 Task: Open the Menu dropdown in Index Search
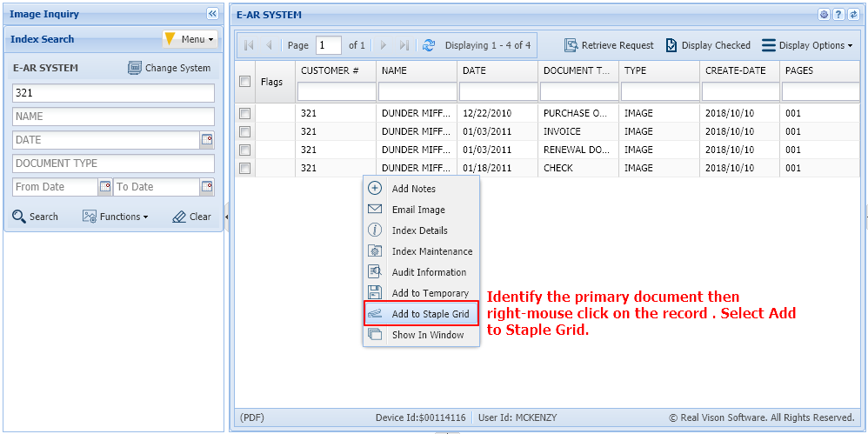coord(189,39)
